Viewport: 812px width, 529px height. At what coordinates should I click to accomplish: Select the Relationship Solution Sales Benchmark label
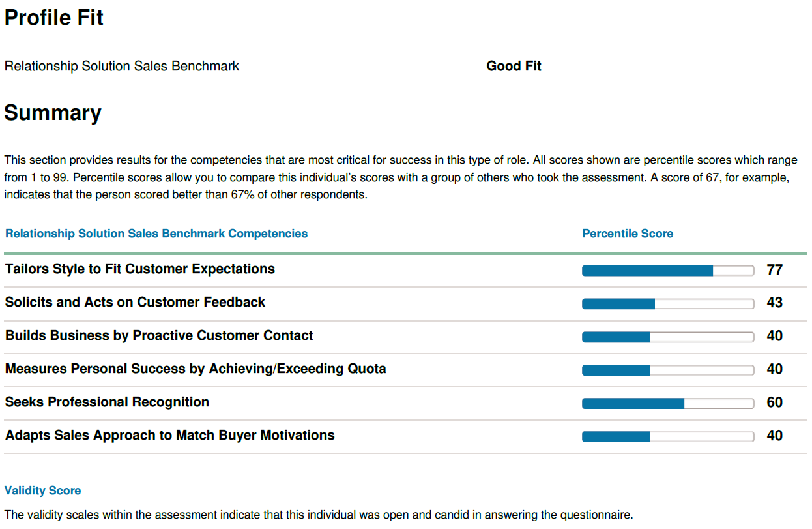point(122,67)
